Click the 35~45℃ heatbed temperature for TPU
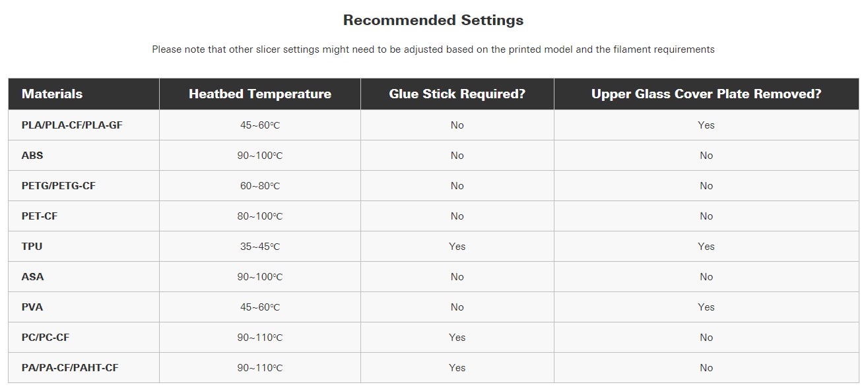 click(260, 247)
